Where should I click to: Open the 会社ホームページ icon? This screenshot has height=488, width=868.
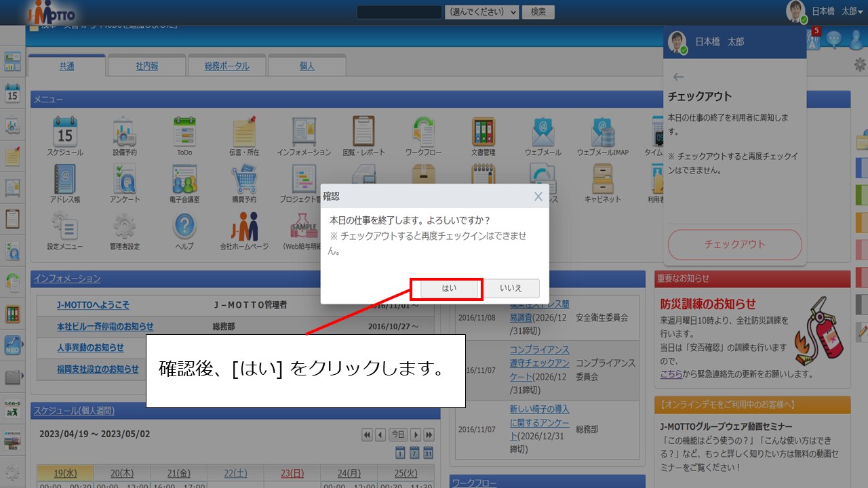tap(244, 226)
